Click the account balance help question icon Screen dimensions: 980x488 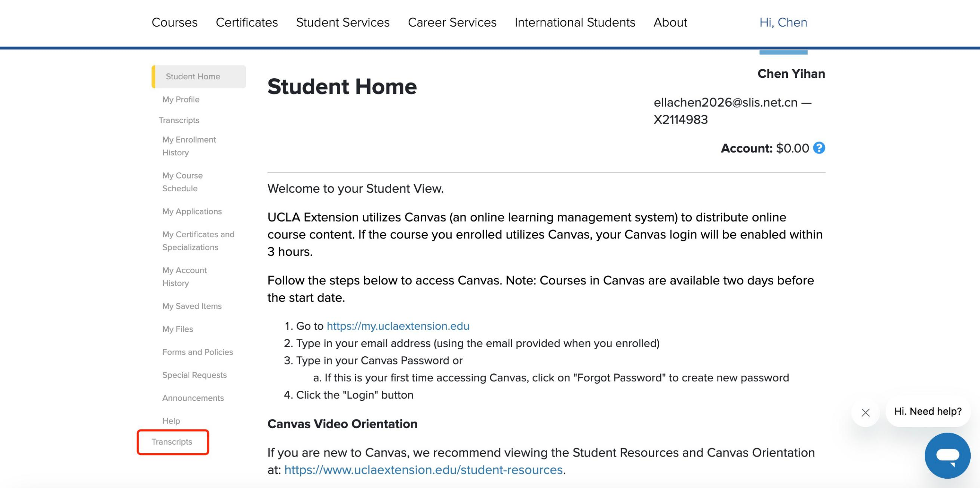tap(819, 148)
